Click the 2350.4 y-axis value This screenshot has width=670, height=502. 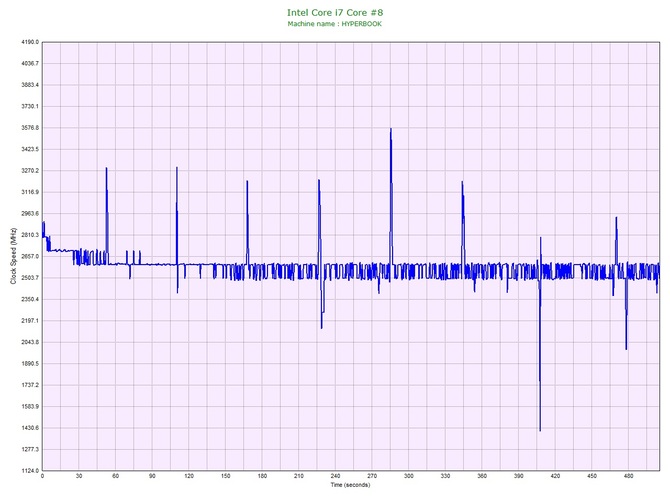[30, 299]
